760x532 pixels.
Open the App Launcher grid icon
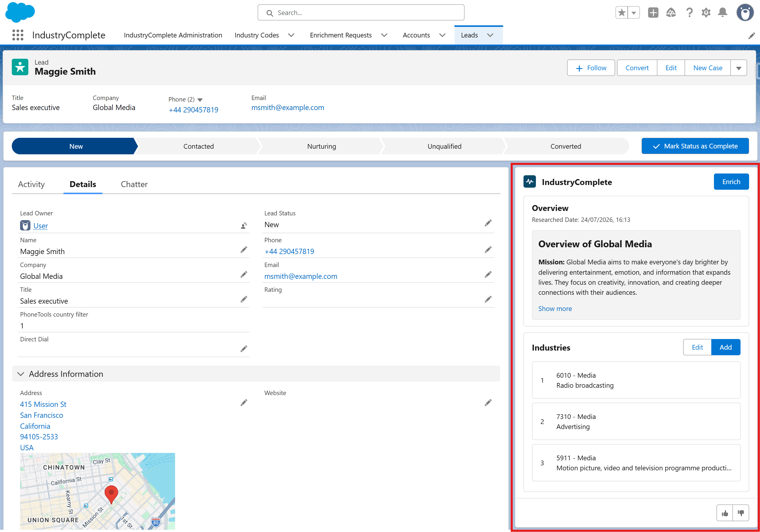(18, 35)
